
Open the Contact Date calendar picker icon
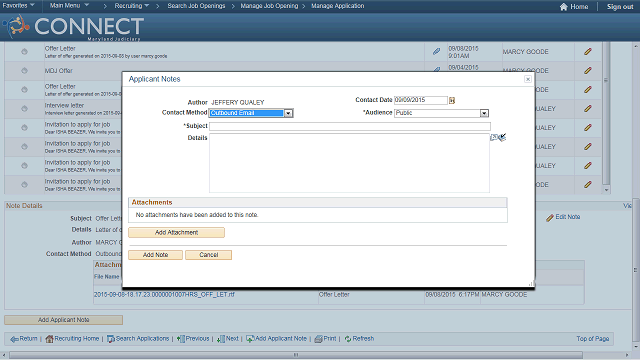tap(452, 100)
